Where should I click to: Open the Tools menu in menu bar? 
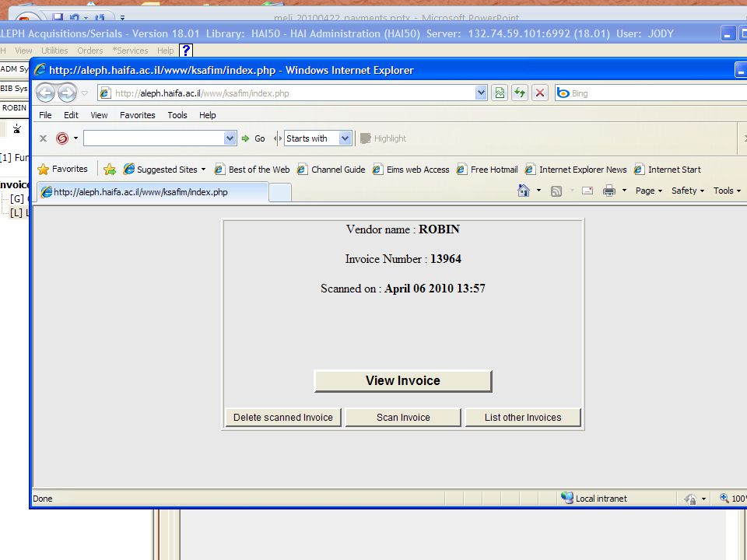177,115
